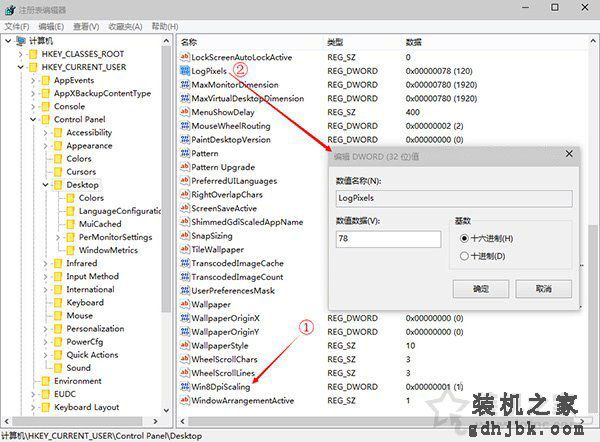600x442 pixels.
Task: Select the LogPixels DWORD value icon
Action: [x=185, y=71]
